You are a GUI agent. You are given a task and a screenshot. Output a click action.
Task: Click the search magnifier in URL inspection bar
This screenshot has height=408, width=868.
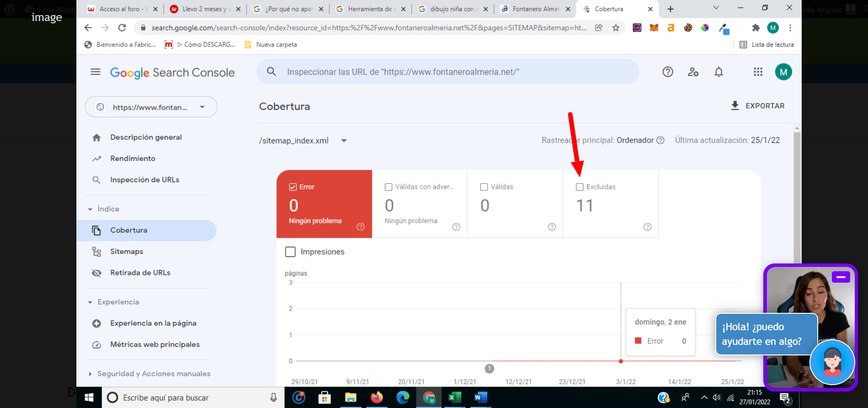click(272, 72)
